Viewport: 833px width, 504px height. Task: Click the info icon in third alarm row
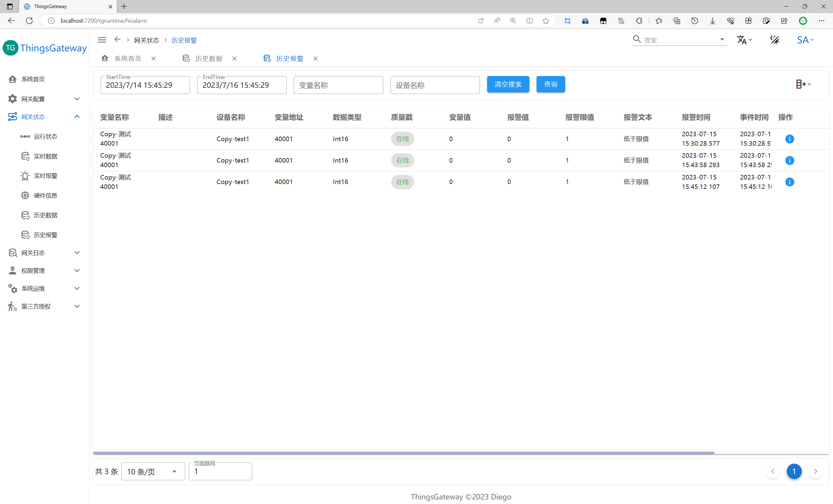pos(789,182)
